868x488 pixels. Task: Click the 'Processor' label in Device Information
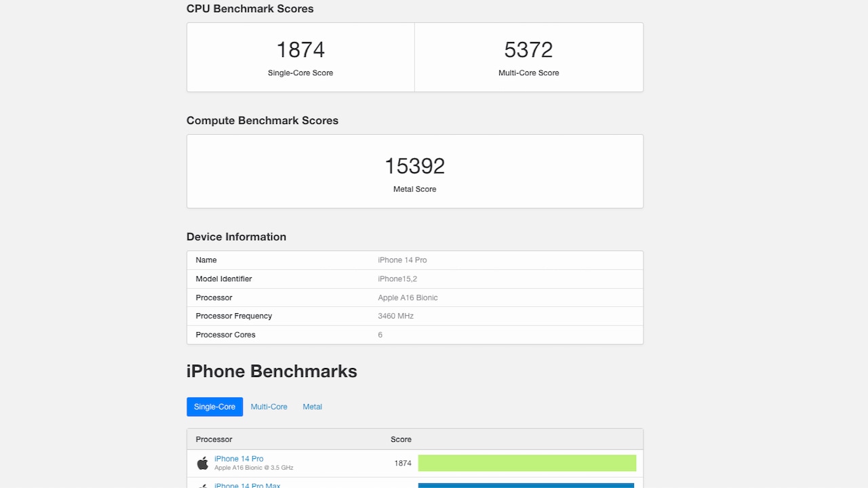point(214,298)
